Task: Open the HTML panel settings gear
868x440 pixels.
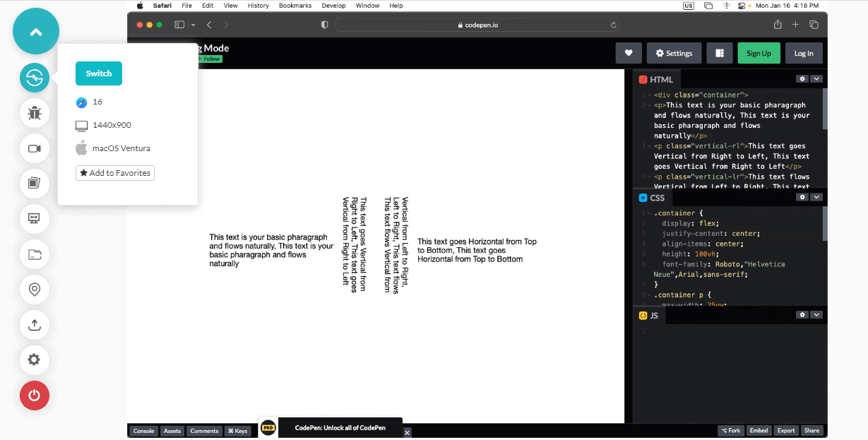Action: point(802,78)
